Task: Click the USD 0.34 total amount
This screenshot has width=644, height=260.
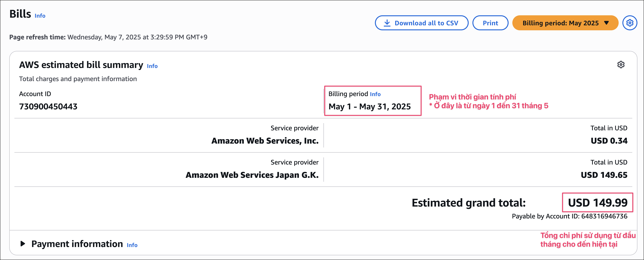Action: tap(609, 141)
